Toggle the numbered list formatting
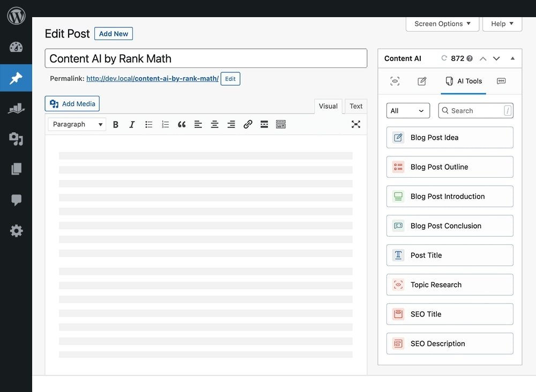 [165, 124]
